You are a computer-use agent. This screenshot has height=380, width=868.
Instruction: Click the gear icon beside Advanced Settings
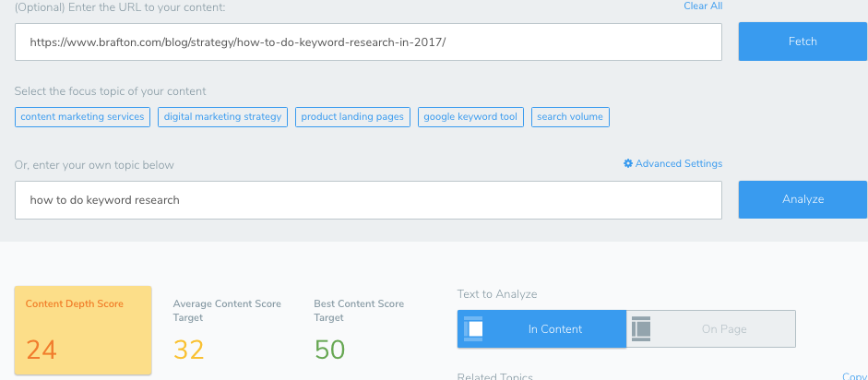pyautogui.click(x=628, y=164)
